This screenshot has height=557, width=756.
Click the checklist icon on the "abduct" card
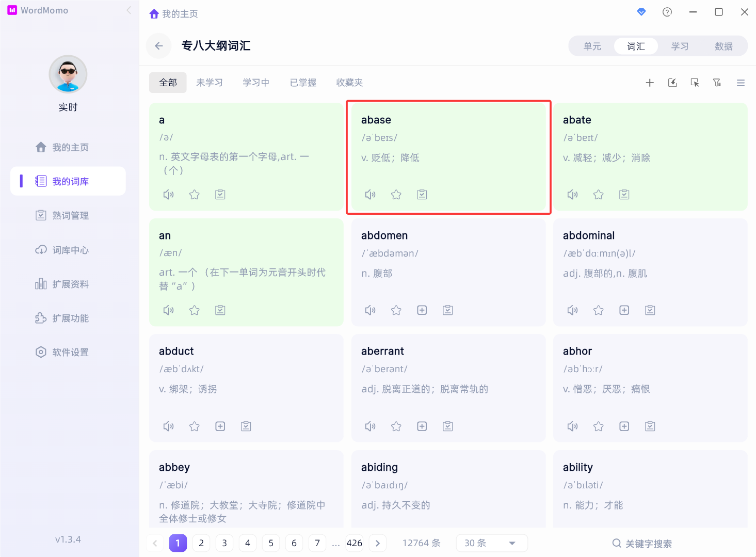coord(246,426)
